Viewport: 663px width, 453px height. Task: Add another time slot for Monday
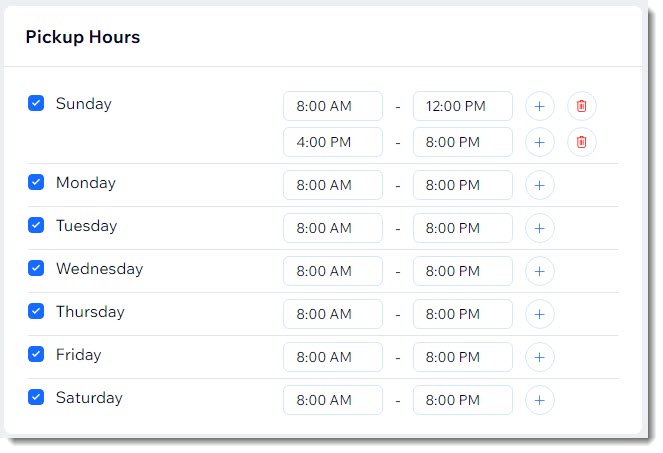[x=540, y=185]
